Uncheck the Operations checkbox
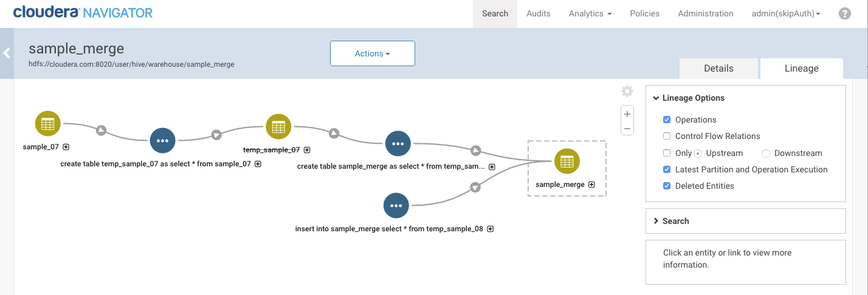This screenshot has width=868, height=295. click(667, 120)
